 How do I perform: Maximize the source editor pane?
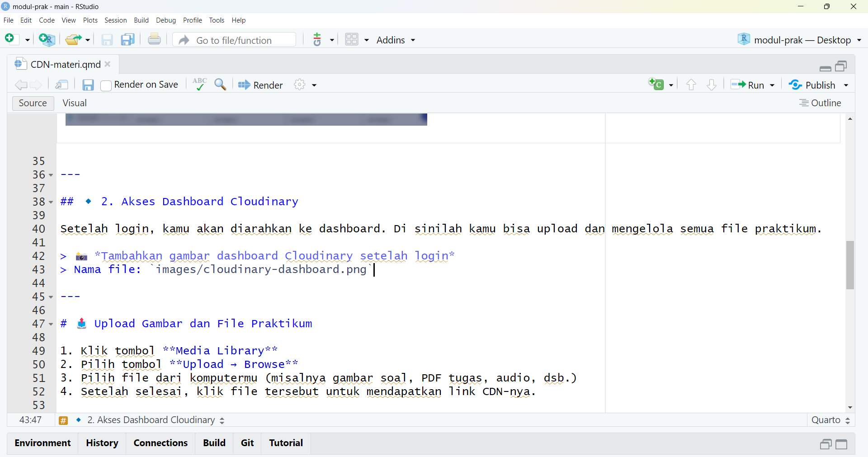[841, 66]
